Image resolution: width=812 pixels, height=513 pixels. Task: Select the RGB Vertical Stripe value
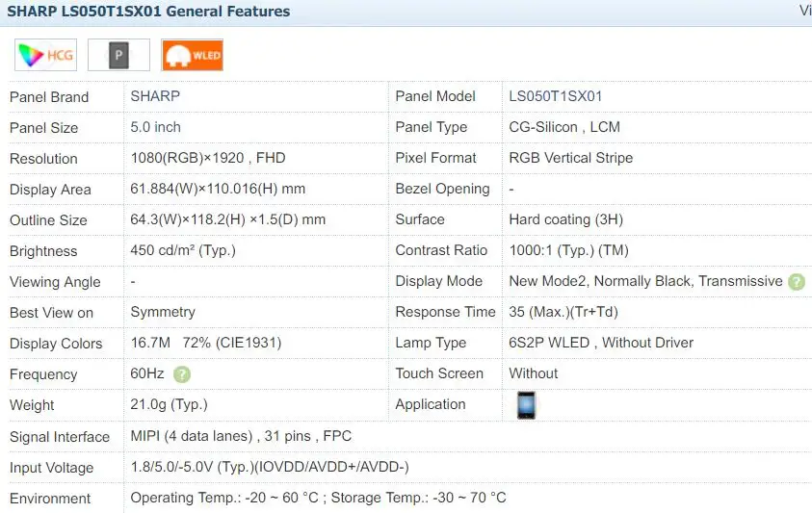coord(571,158)
